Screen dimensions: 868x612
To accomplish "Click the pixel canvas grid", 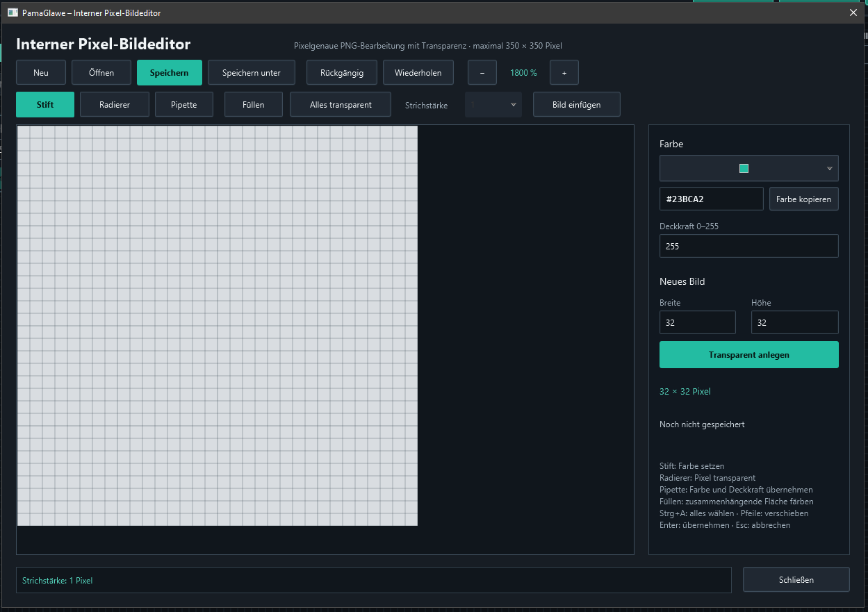I will [x=217, y=326].
